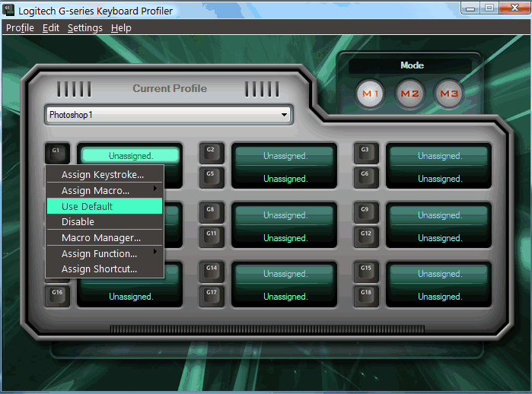
Task: Select G5 Unassigned assignment slot
Action: [x=285, y=178]
